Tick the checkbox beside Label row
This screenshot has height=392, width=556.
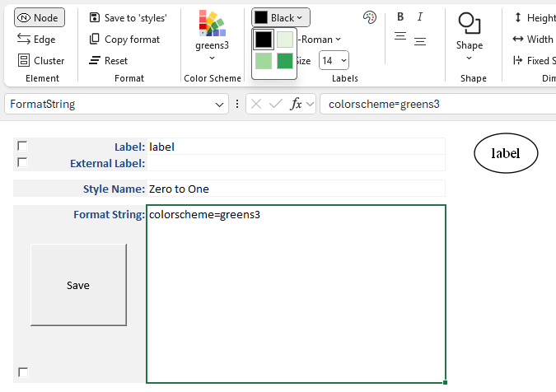coord(22,146)
